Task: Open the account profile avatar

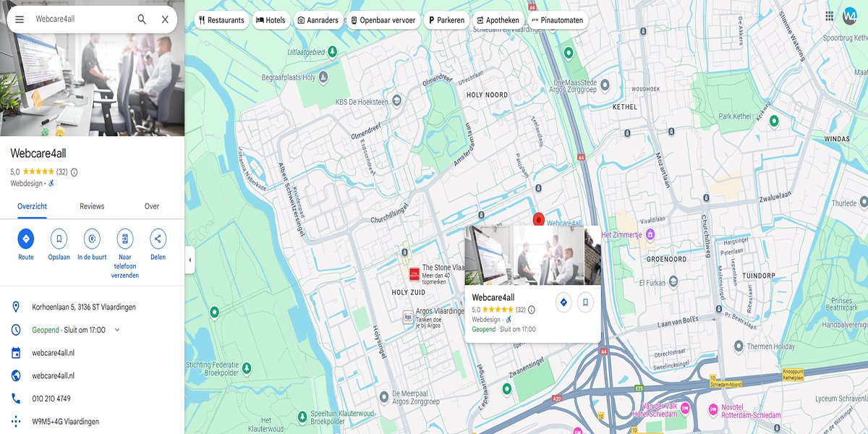Action: (x=850, y=16)
